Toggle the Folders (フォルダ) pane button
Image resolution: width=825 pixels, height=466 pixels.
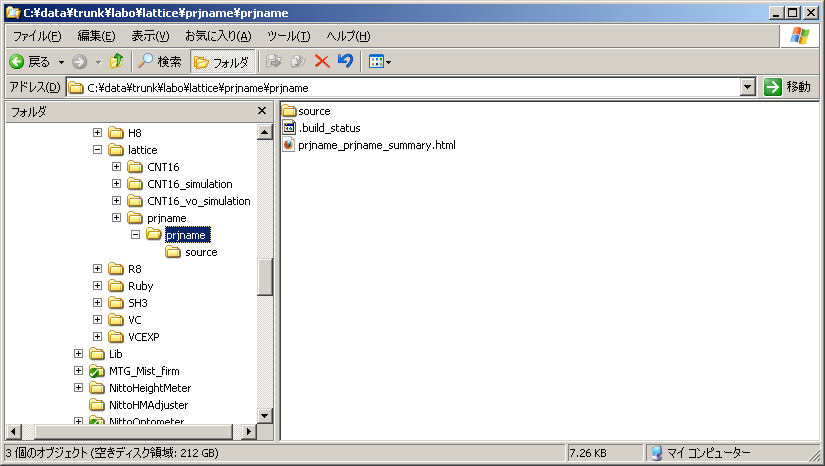click(222, 62)
